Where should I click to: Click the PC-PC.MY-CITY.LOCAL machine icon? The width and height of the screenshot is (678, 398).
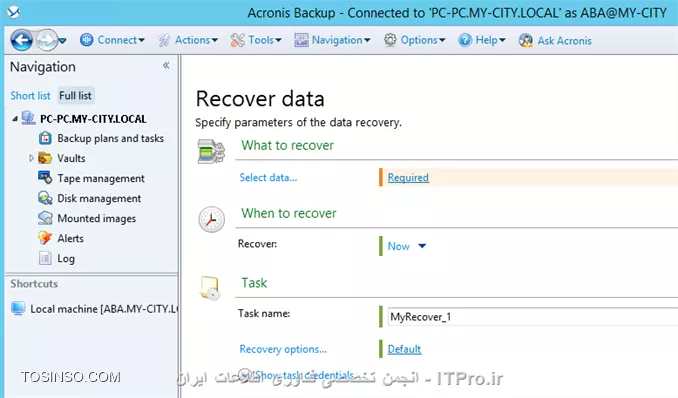point(29,118)
